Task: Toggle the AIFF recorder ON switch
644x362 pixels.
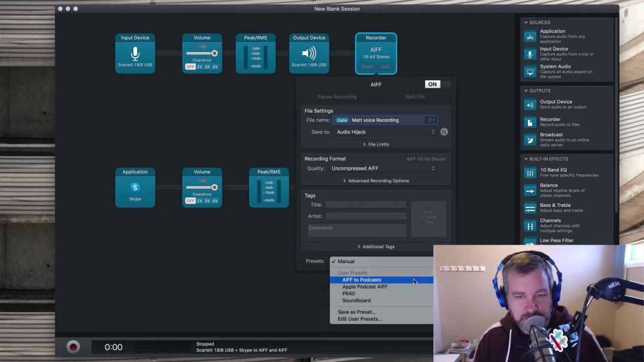Action: coord(438,85)
